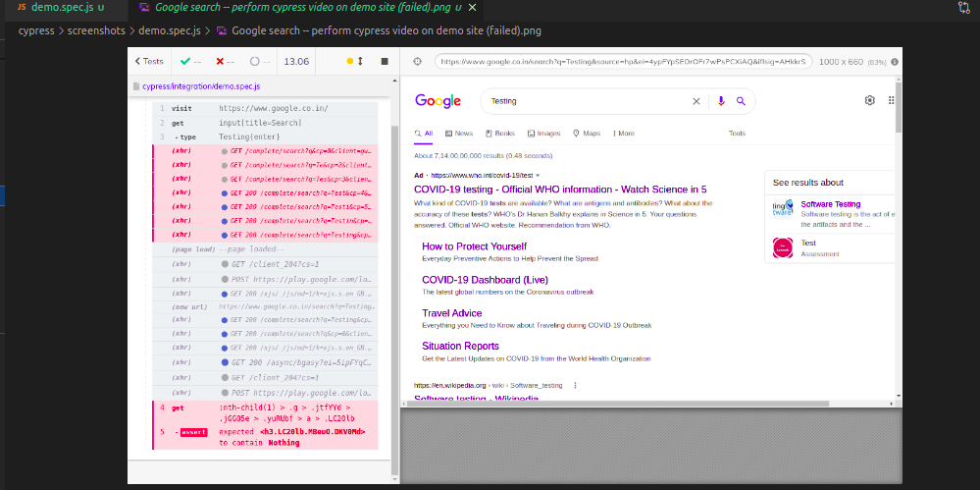Open the Software Testing side panel link

point(831,204)
